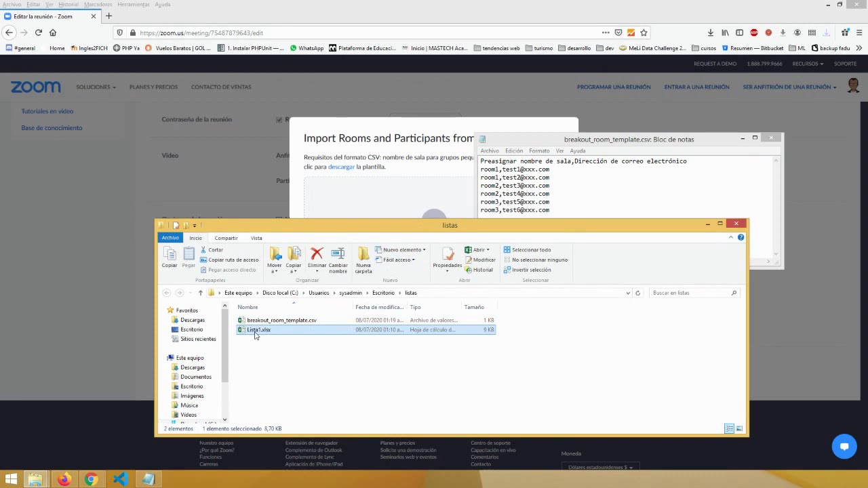The height and width of the screenshot is (488, 868).
Task: Switch to large icons view in Explorer status bar
Action: [739, 428]
